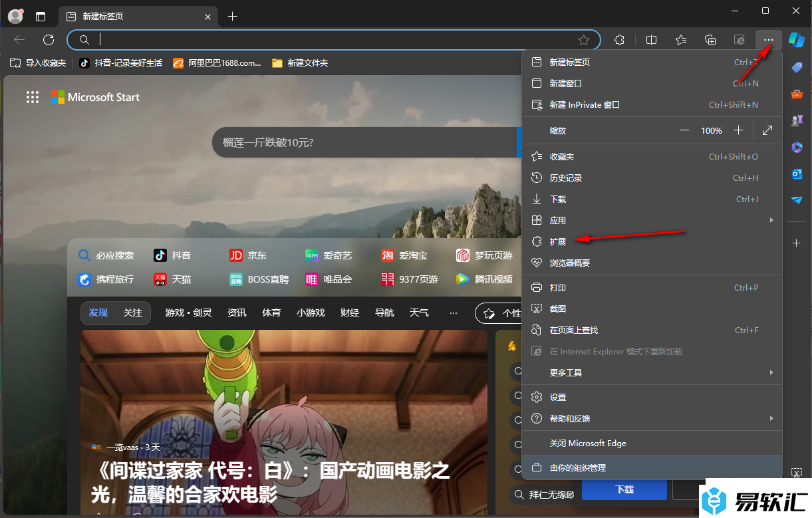Select 新建标签页 in the menu
The width and height of the screenshot is (812, 518).
pyautogui.click(x=652, y=62)
